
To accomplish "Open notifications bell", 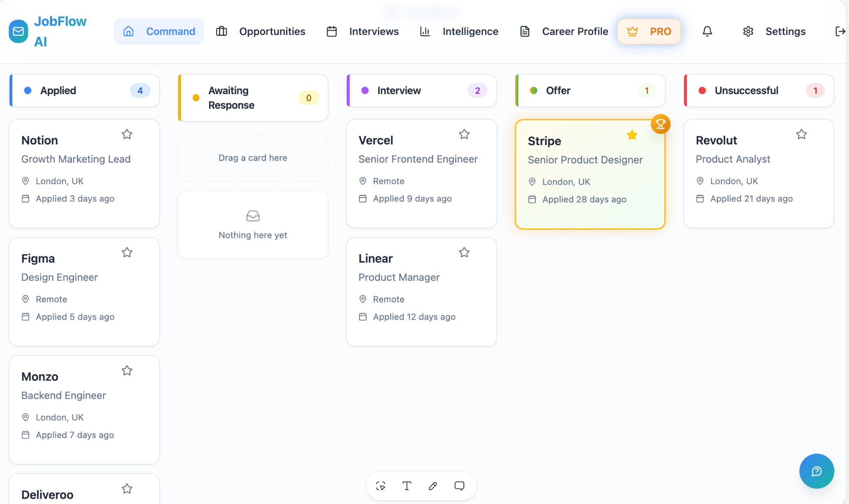I will [x=707, y=31].
